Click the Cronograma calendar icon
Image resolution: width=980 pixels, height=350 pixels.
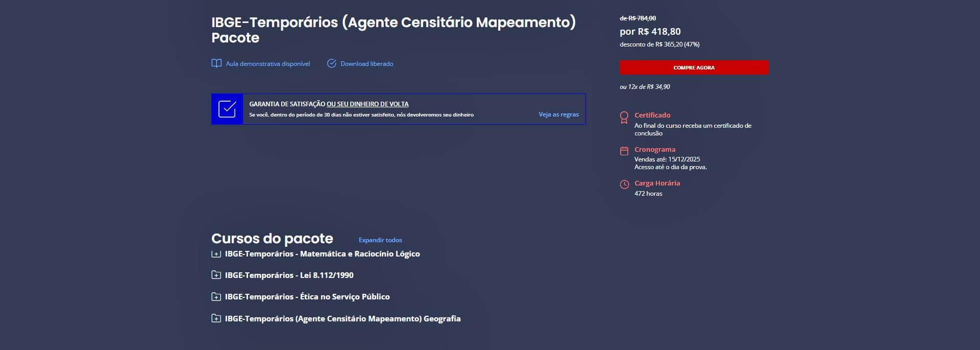click(x=624, y=151)
